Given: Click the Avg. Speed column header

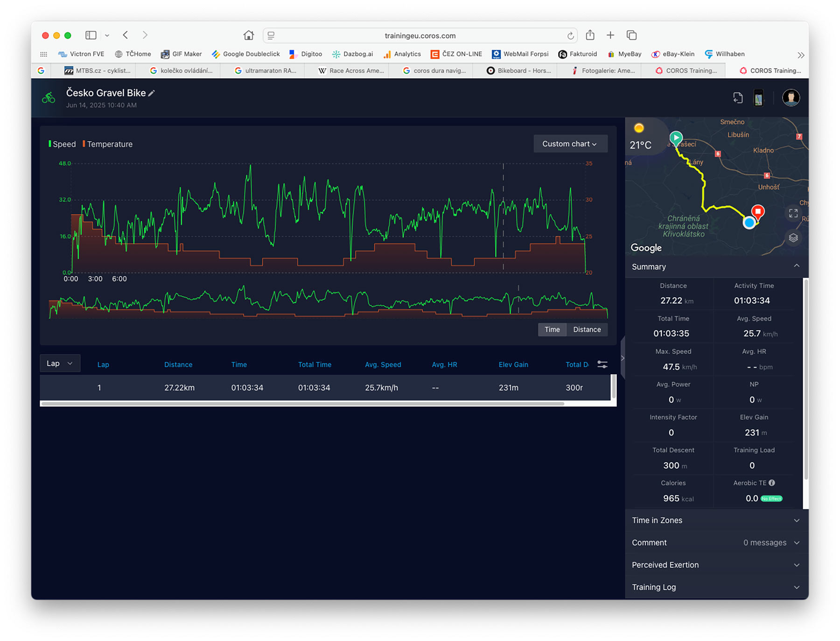Looking at the screenshot, I should pos(383,364).
